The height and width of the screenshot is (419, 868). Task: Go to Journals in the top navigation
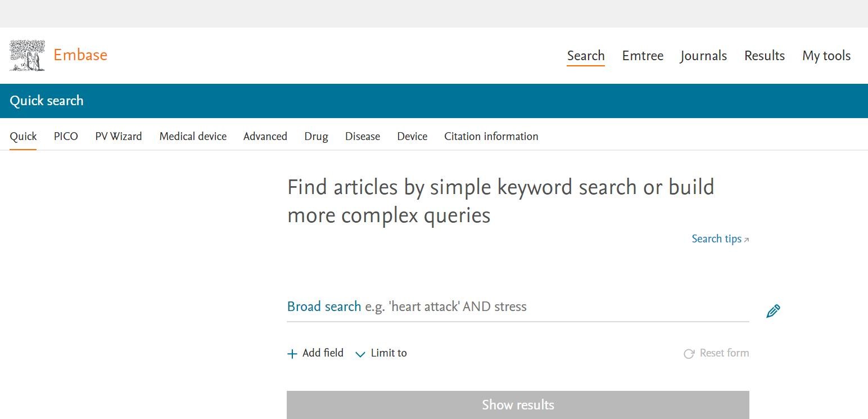point(703,56)
